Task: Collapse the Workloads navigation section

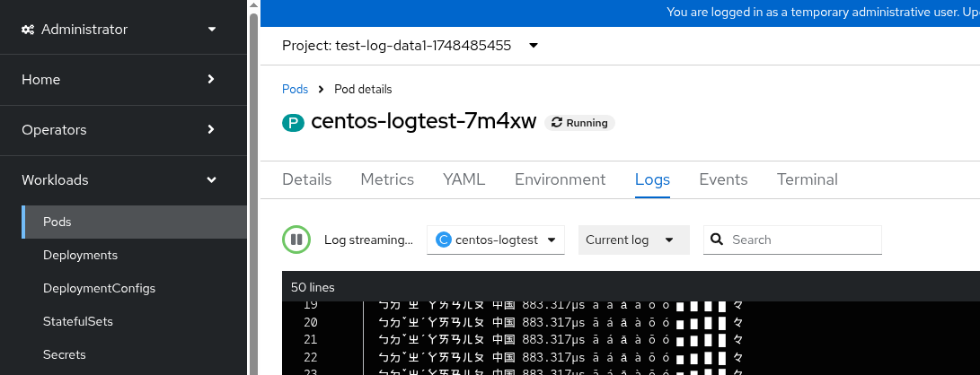Action: (x=122, y=180)
